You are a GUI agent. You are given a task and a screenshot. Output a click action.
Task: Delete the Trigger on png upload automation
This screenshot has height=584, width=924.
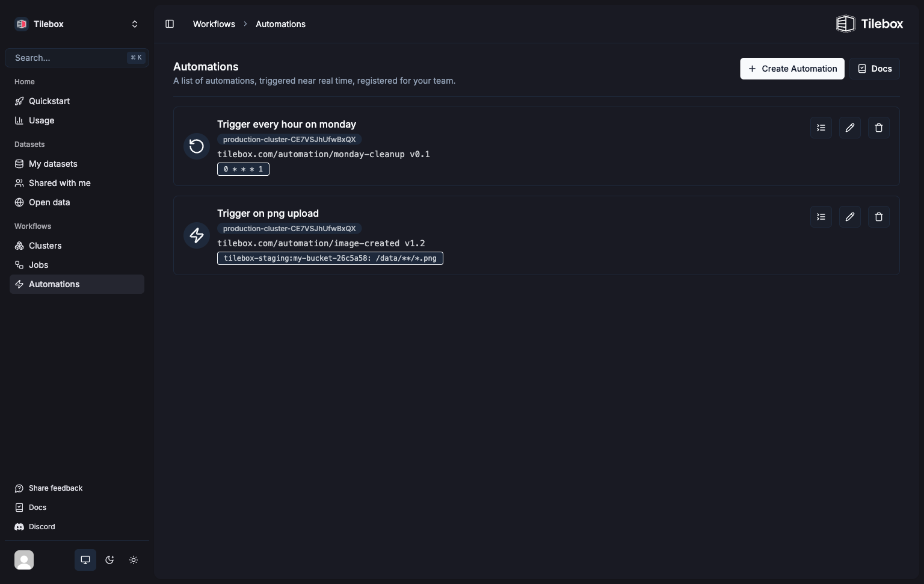point(878,217)
